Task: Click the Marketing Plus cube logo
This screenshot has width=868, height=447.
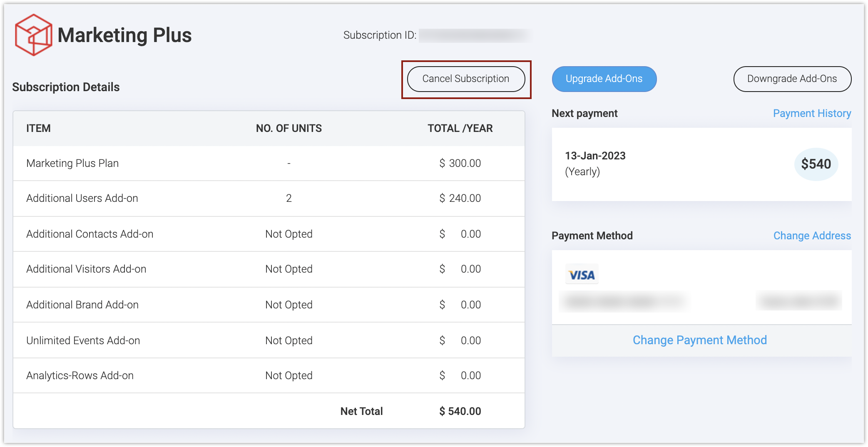Action: pyautogui.click(x=33, y=35)
